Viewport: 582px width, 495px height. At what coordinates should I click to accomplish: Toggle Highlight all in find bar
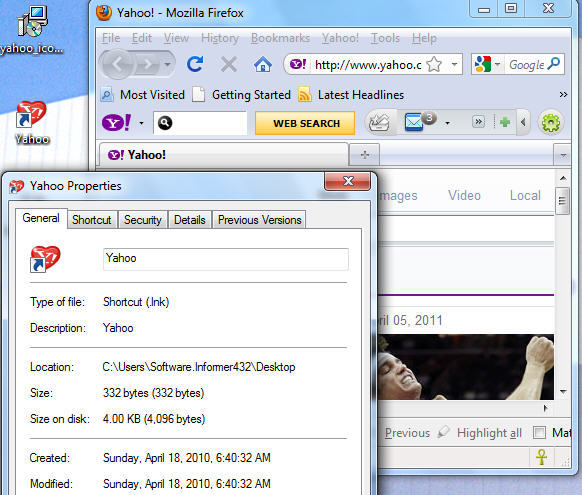[480, 433]
